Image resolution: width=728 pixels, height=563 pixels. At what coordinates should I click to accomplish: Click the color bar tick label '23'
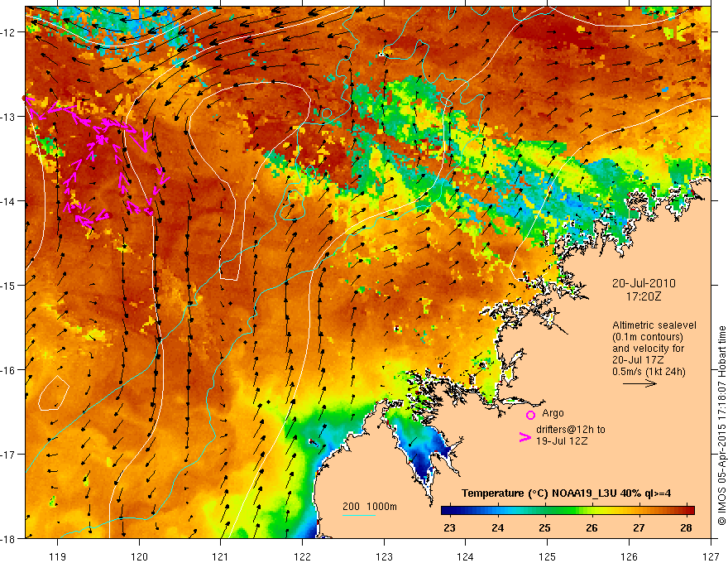pyautogui.click(x=449, y=527)
